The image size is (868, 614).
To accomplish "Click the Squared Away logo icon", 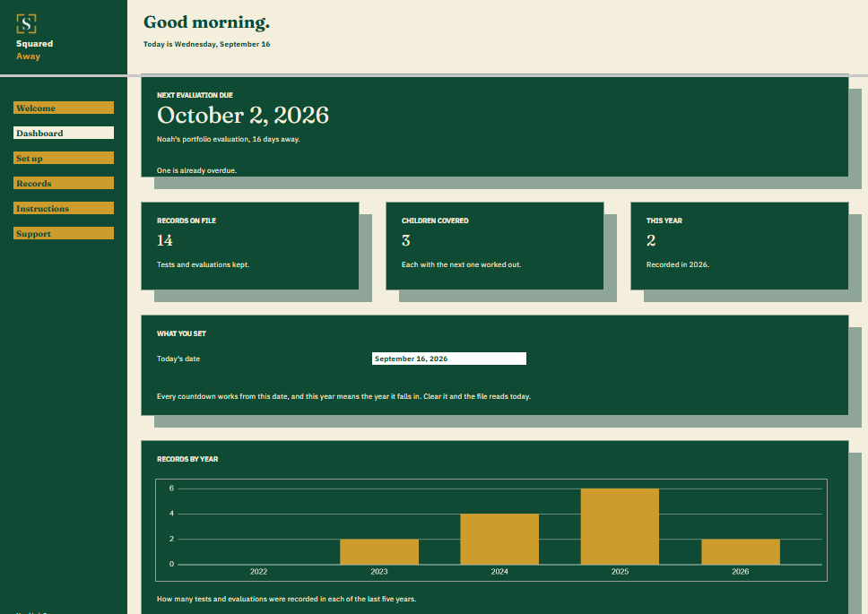I will click(26, 24).
